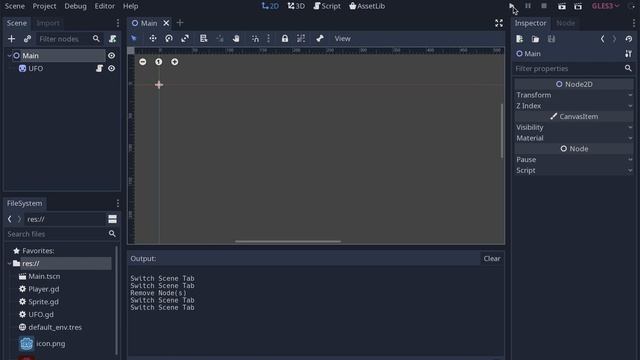Image resolution: width=640 pixels, height=360 pixels.
Task: Switch to the 2D workspace
Action: [270, 6]
